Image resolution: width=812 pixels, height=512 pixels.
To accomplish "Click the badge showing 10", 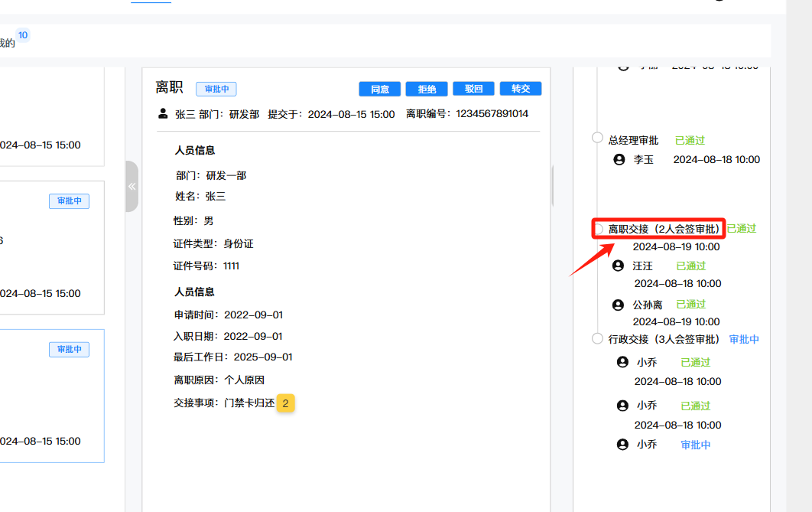I will coord(23,35).
